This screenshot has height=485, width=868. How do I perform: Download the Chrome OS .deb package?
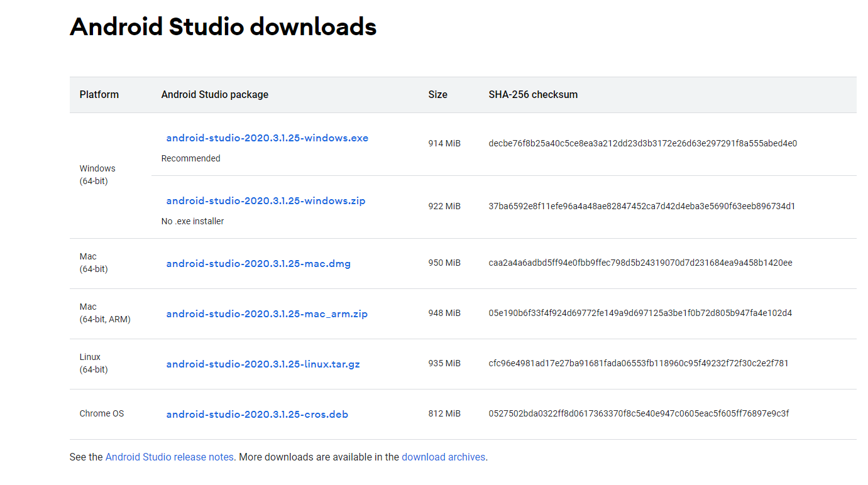pyautogui.click(x=257, y=413)
